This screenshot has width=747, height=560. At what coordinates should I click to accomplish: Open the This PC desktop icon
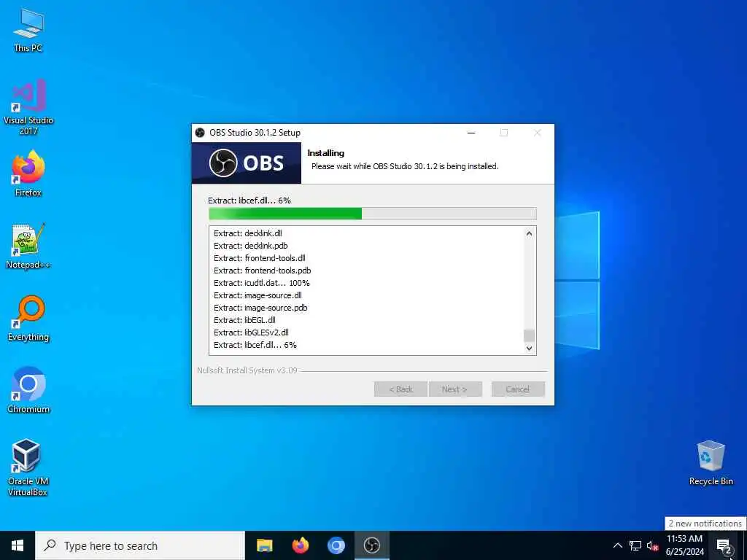pyautogui.click(x=28, y=30)
